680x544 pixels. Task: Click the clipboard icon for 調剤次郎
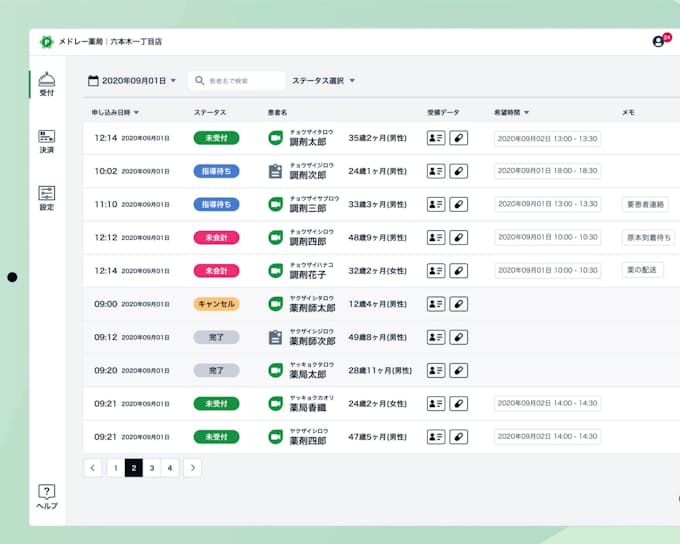coord(276,171)
